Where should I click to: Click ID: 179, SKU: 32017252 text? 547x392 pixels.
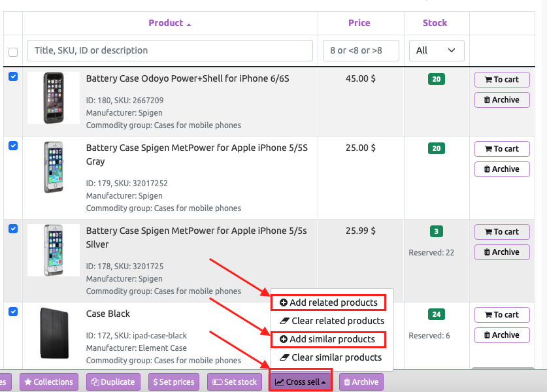127,184
